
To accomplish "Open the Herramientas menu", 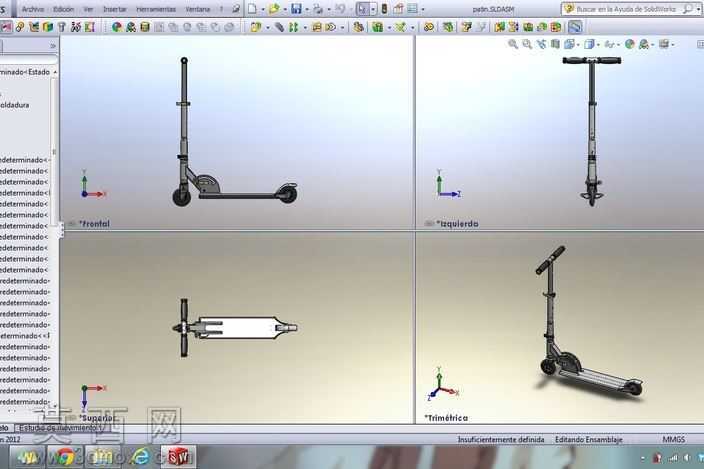I will pos(156,9).
